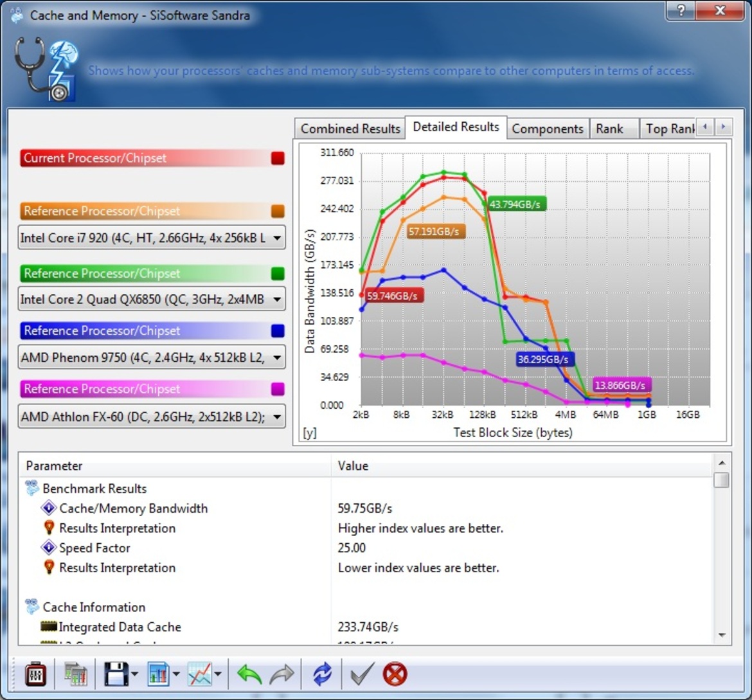Click the results list scrollbar thumb

pos(721,480)
